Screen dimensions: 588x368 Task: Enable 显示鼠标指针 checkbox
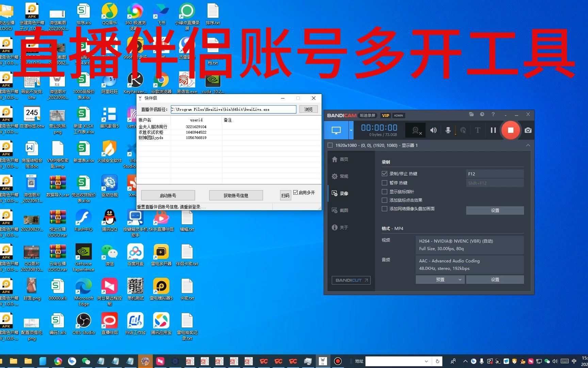coord(385,192)
